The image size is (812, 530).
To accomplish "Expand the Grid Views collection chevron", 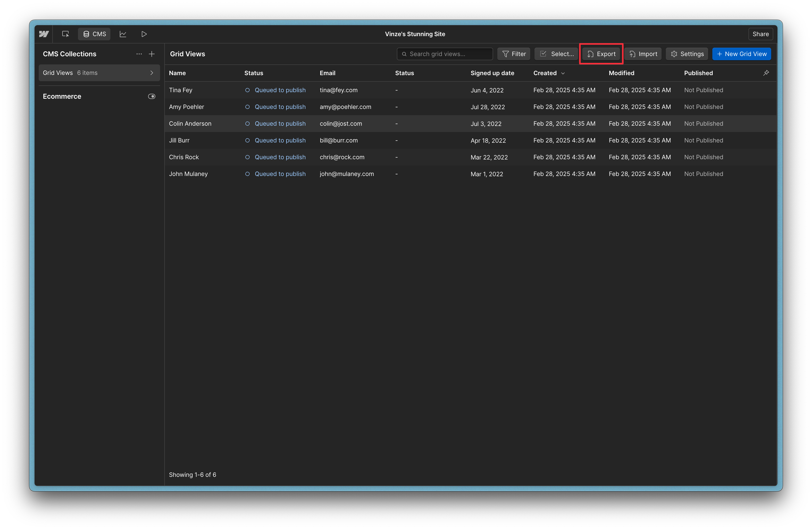I will [x=152, y=73].
